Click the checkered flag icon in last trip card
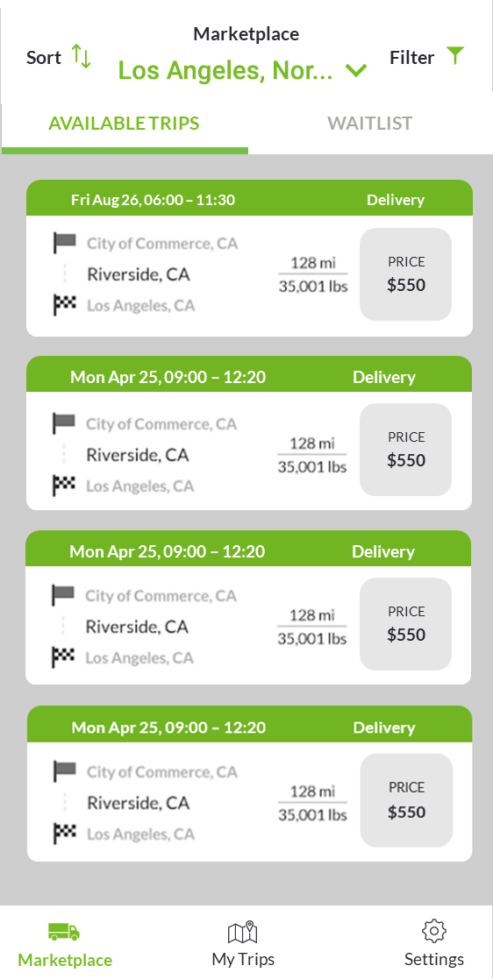This screenshot has height=980, width=493. [x=64, y=834]
